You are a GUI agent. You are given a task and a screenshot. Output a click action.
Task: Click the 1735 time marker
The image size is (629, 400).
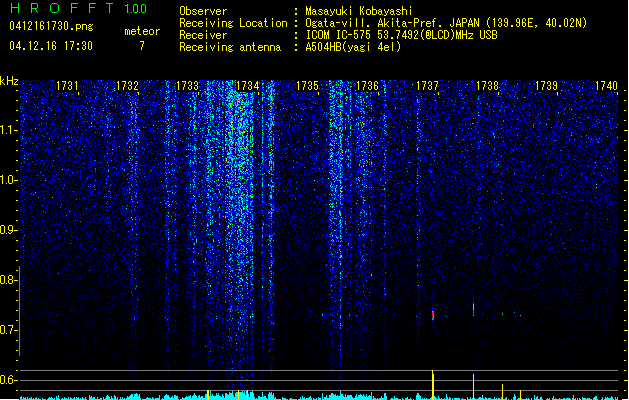pos(307,86)
